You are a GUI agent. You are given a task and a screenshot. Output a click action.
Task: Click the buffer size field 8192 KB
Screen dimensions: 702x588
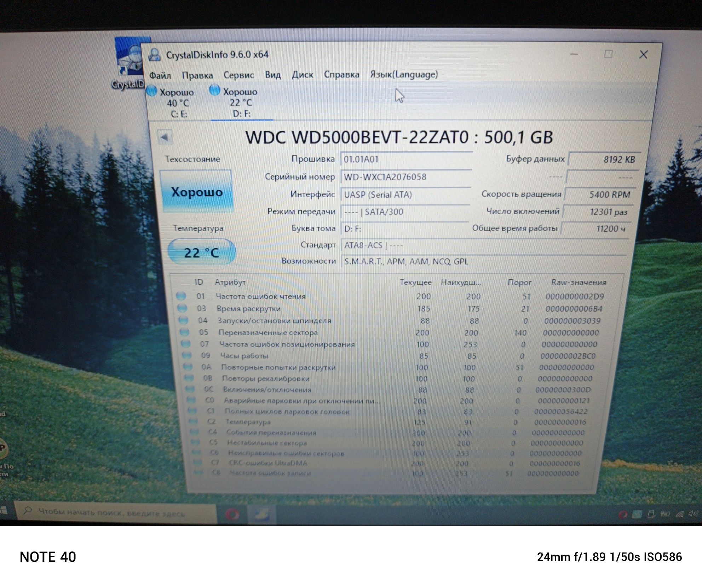point(604,159)
